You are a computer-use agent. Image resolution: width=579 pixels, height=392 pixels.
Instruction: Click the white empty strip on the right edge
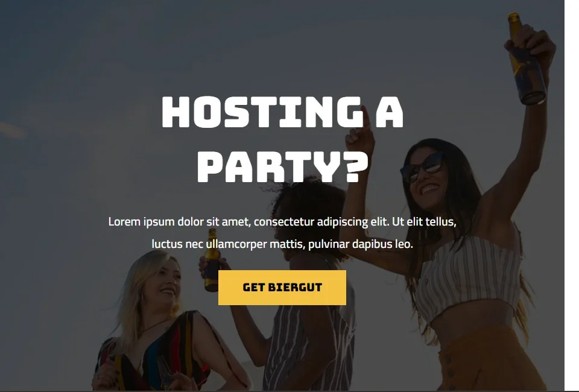(x=572, y=195)
